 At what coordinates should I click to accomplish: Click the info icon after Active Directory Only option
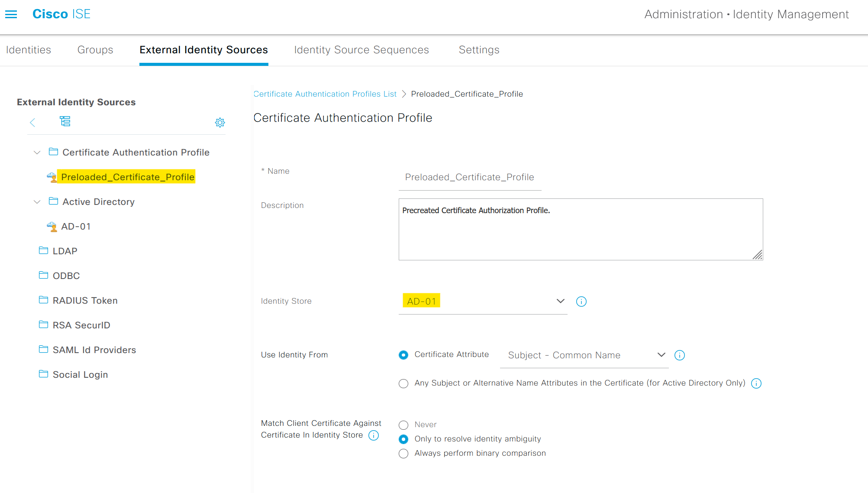coord(756,383)
